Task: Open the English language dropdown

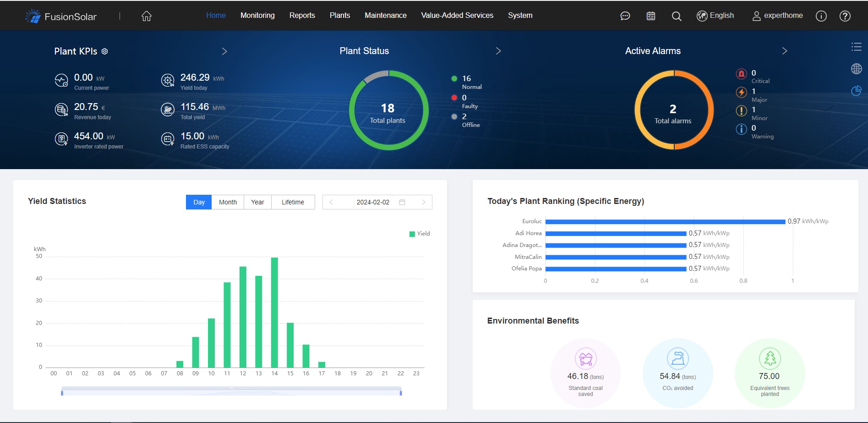Action: click(x=715, y=16)
